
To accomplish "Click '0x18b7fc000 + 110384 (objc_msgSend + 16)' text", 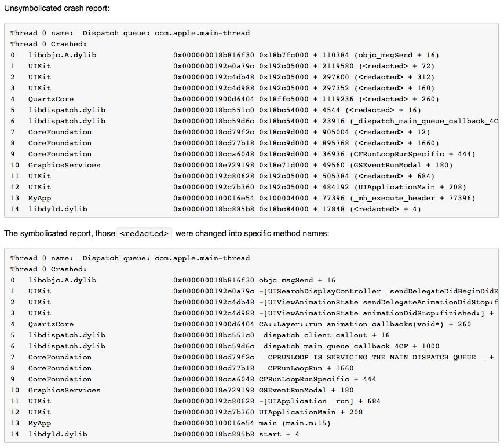I will pyautogui.click(x=349, y=55).
